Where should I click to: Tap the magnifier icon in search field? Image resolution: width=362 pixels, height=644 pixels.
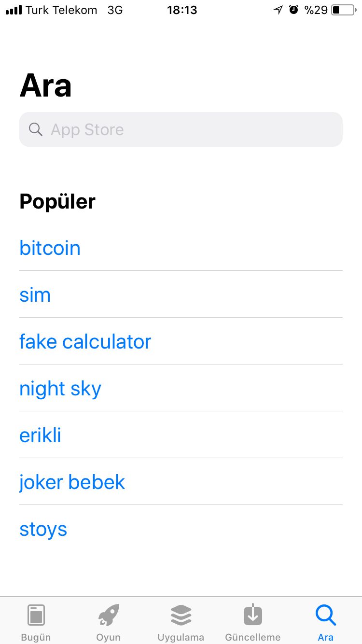tap(36, 129)
